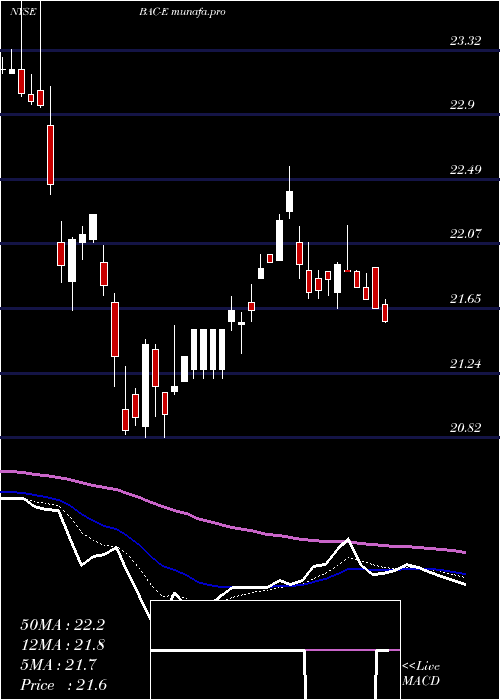Click the 21.24 price level label
Viewport: 500px width, 700px height.
[465, 364]
